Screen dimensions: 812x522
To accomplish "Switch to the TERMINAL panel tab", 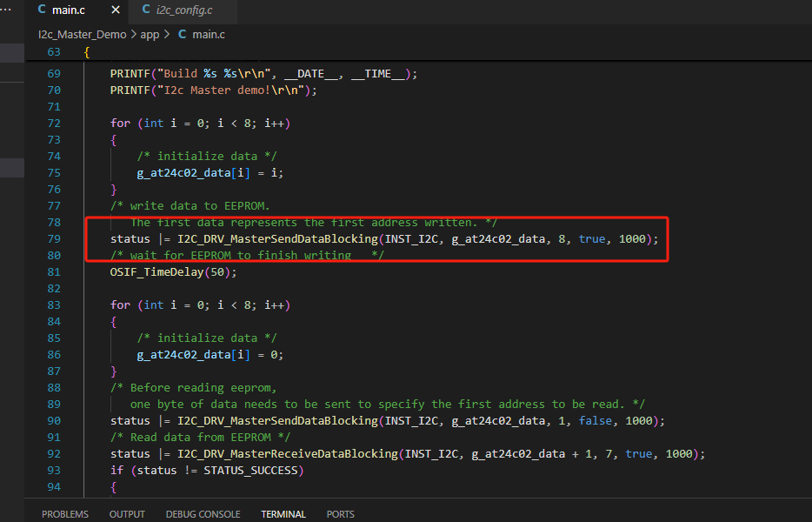I will (283, 513).
